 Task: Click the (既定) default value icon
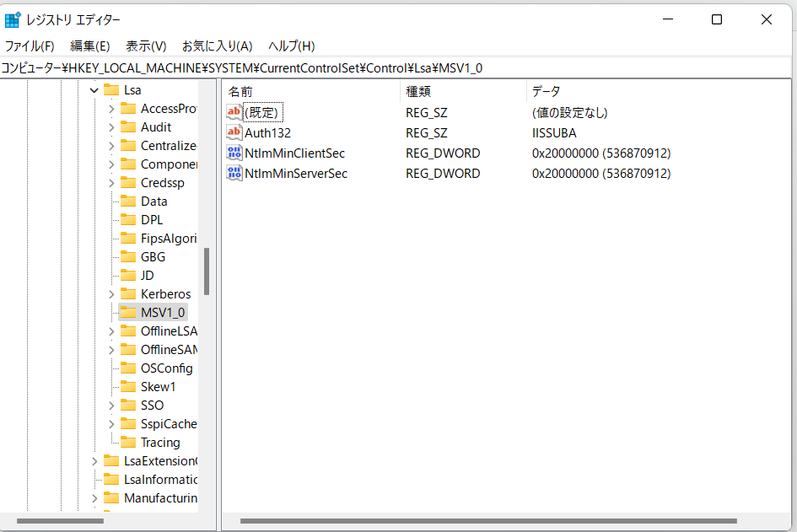(x=234, y=113)
